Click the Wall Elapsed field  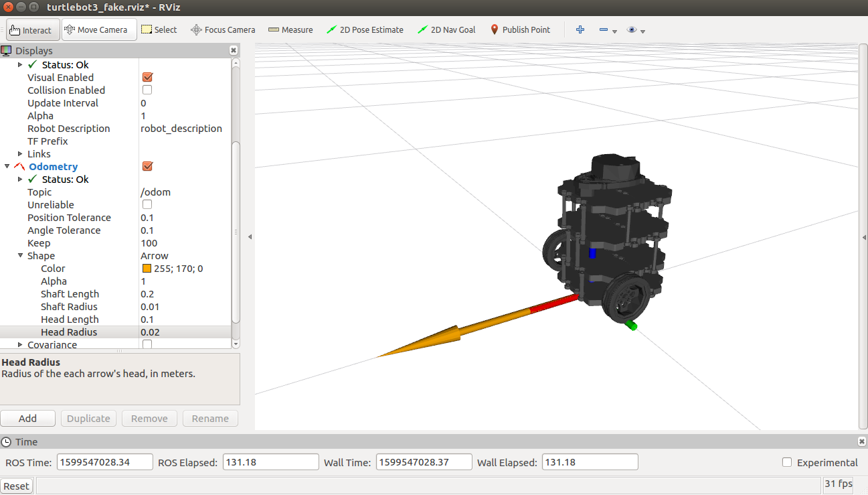coord(590,462)
